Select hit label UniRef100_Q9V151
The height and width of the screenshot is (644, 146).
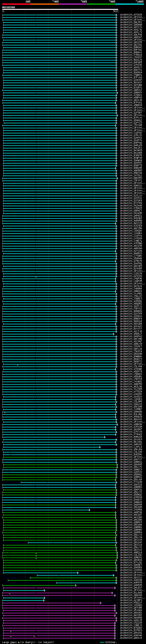coord(131,633)
